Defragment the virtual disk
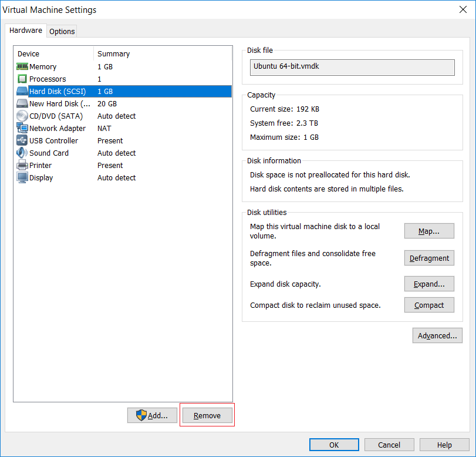476x457 pixels. (x=429, y=258)
